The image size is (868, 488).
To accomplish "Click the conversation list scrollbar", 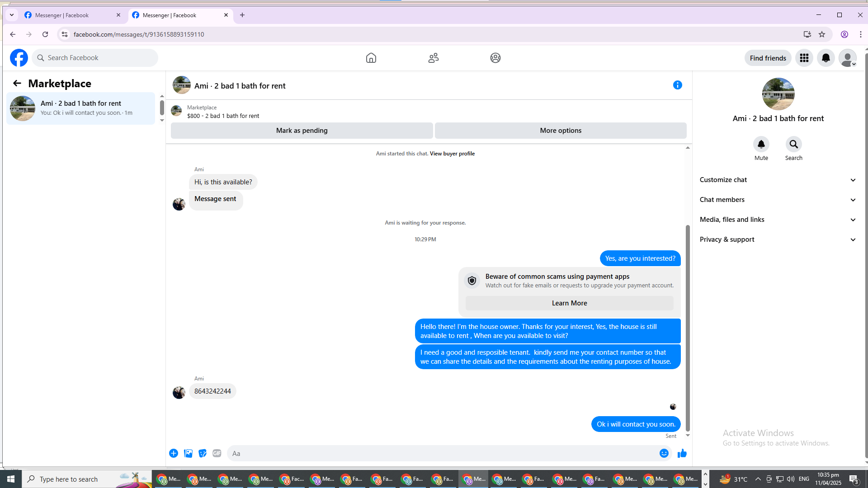I will click(x=162, y=108).
